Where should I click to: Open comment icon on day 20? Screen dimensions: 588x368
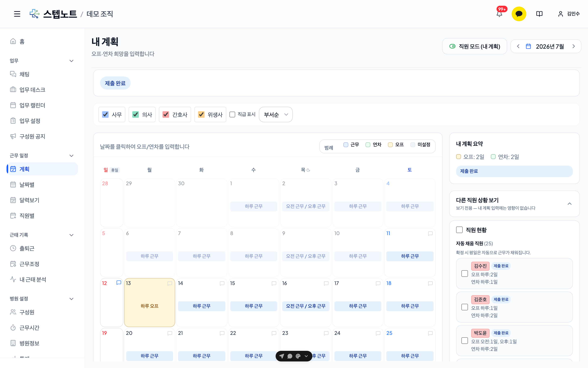[x=170, y=333]
